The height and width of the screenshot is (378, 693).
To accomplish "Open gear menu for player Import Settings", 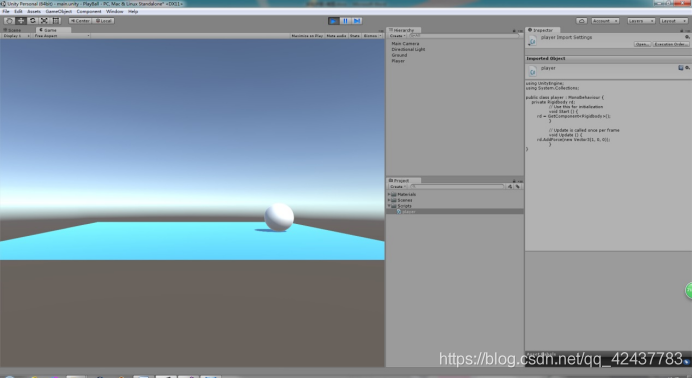I will tap(687, 37).
